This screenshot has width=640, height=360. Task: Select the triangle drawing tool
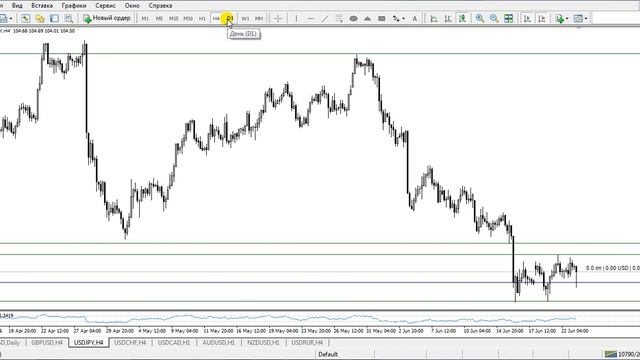coord(367,18)
